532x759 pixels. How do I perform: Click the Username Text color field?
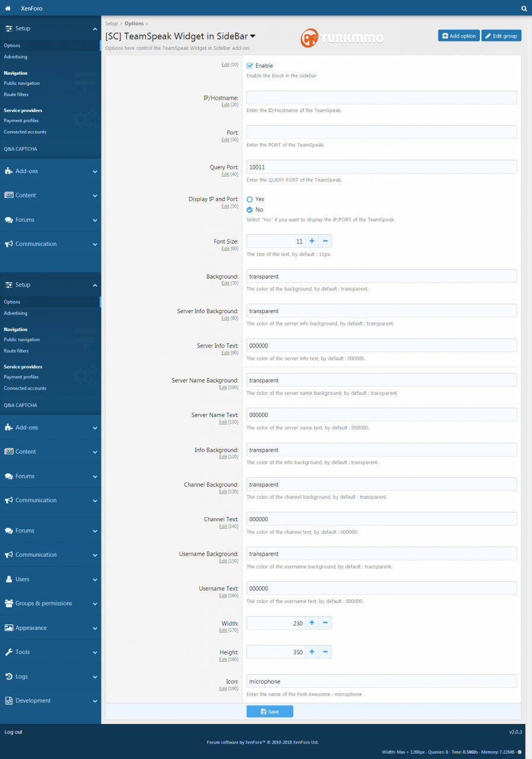click(381, 588)
